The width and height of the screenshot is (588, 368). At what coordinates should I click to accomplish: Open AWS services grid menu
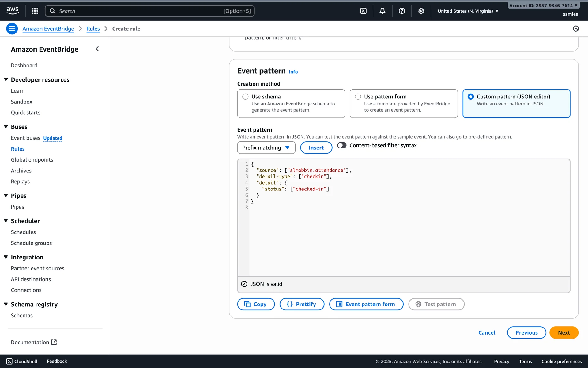pos(35,11)
